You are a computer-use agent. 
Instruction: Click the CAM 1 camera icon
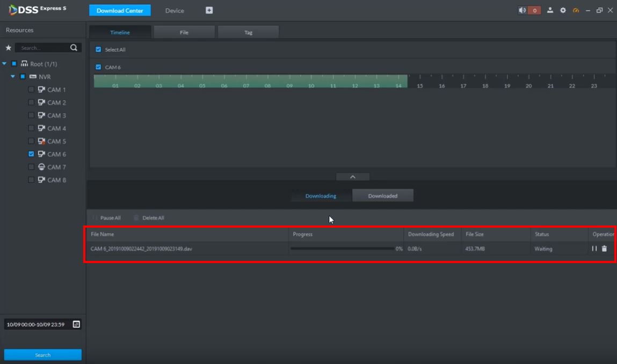[x=41, y=89]
